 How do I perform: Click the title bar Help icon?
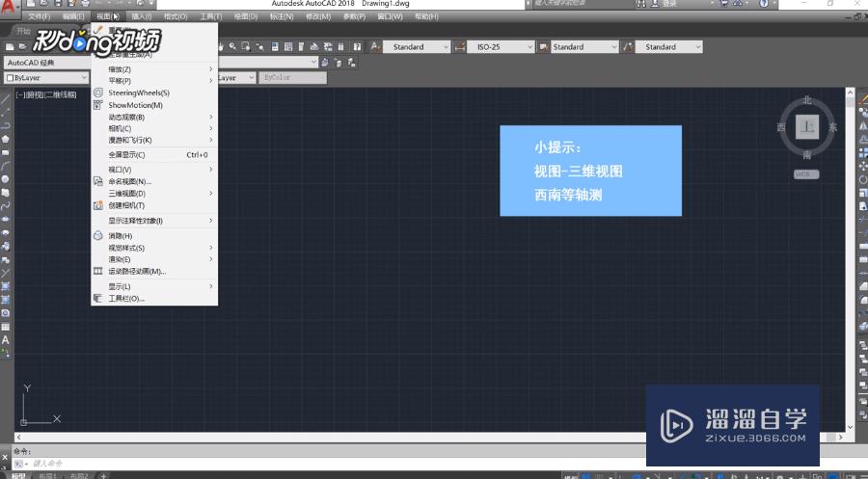tap(764, 4)
